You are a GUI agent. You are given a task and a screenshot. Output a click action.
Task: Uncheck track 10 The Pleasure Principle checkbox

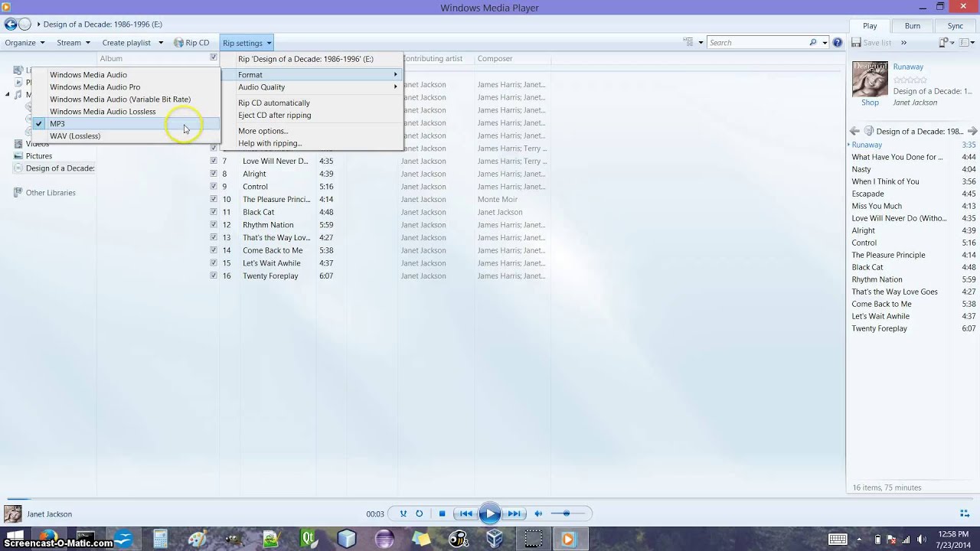214,199
